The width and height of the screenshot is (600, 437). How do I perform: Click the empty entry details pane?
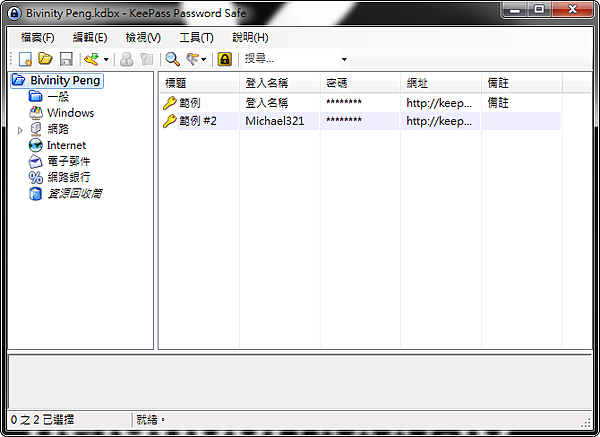tap(300, 382)
